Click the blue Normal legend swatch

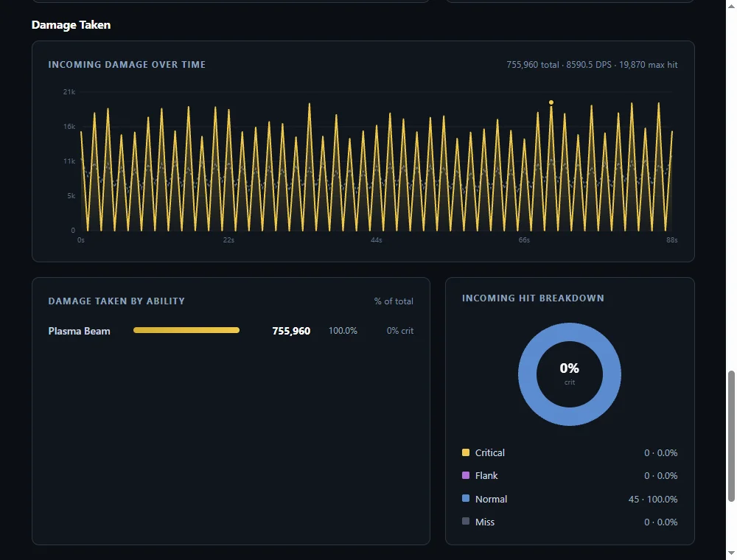466,498
